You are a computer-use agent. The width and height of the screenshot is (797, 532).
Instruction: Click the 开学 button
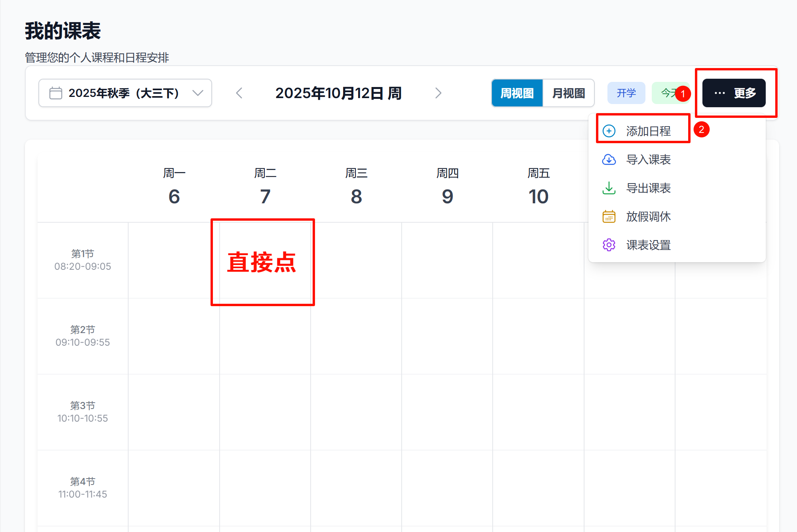click(626, 93)
